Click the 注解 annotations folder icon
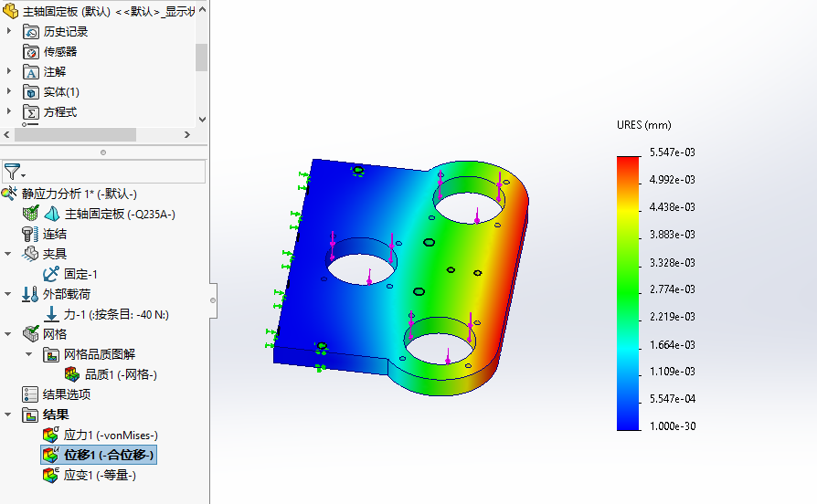This screenshot has height=504, width=817. tap(31, 72)
